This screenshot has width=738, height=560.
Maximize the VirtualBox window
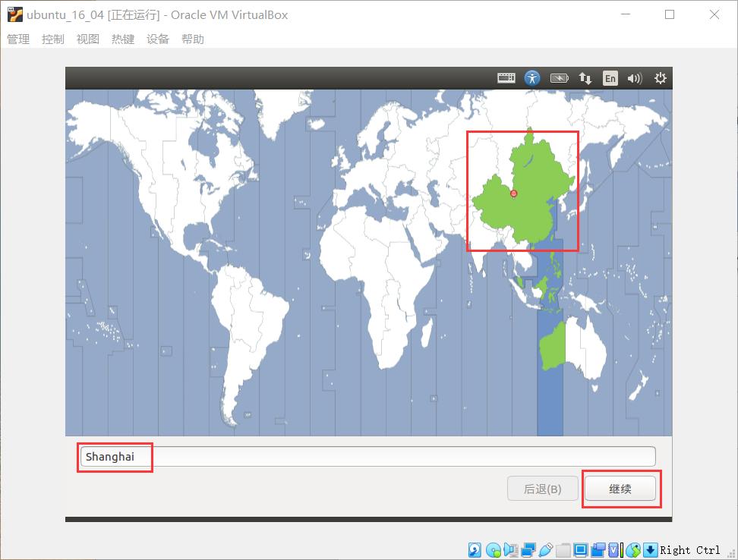pyautogui.click(x=670, y=14)
